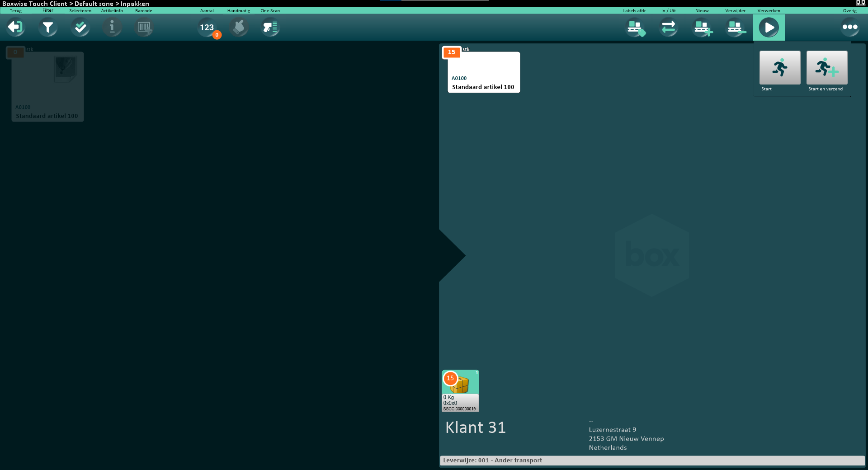Collapse the Verwerken play dropdown
This screenshot has width=868, height=470.
tap(769, 28)
